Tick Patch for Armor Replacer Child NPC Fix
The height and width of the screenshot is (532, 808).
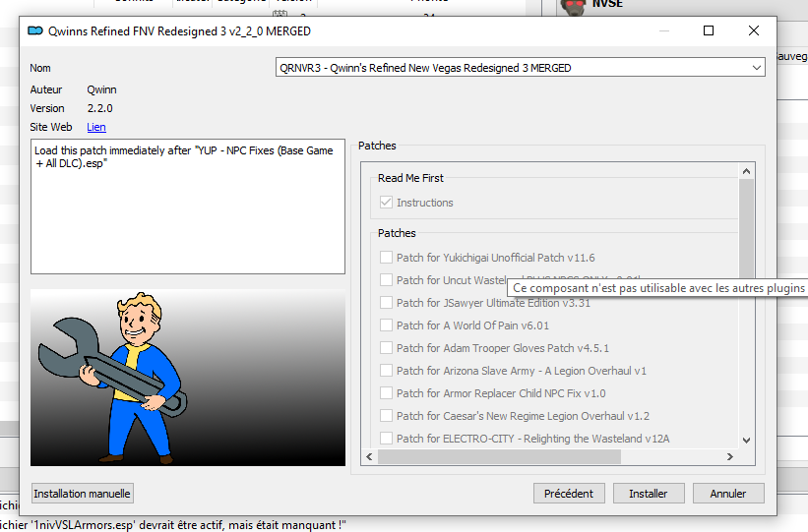coord(386,393)
